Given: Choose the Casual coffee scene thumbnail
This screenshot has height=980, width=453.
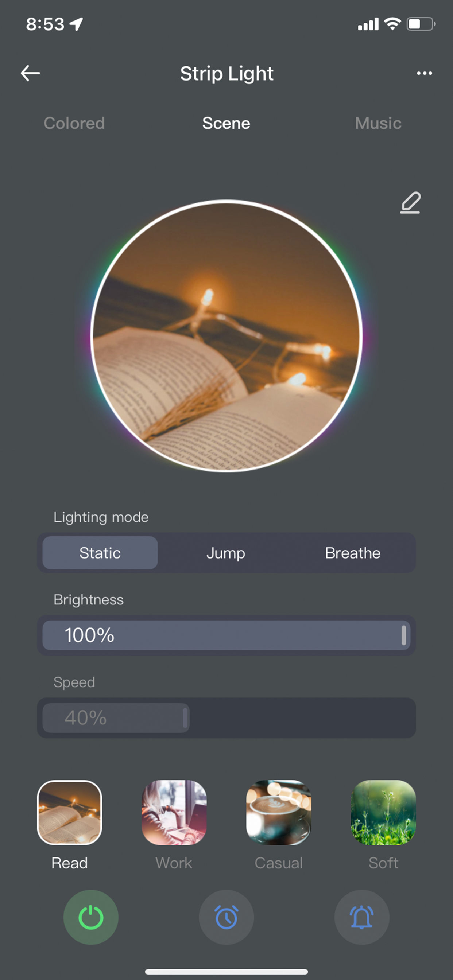Looking at the screenshot, I should pyautogui.click(x=279, y=813).
